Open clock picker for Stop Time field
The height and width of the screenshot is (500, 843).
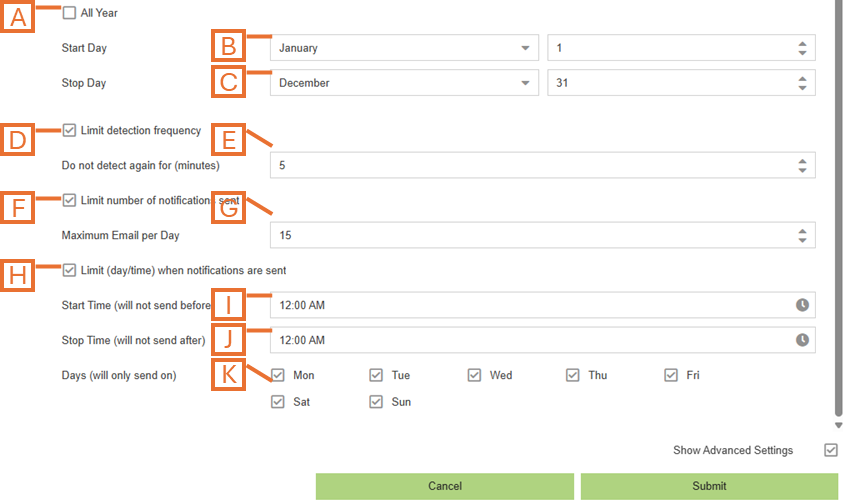pyautogui.click(x=802, y=340)
